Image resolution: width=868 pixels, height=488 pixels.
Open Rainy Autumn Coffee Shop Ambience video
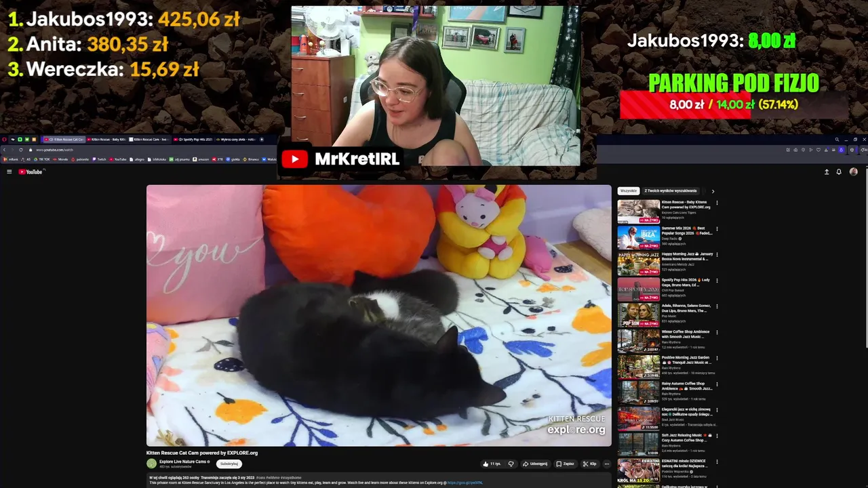[638, 392]
